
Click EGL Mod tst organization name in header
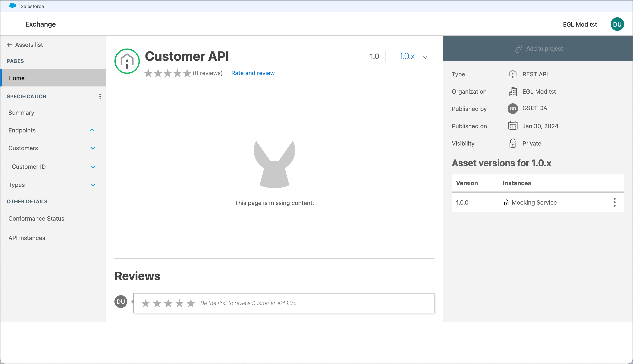coord(580,24)
